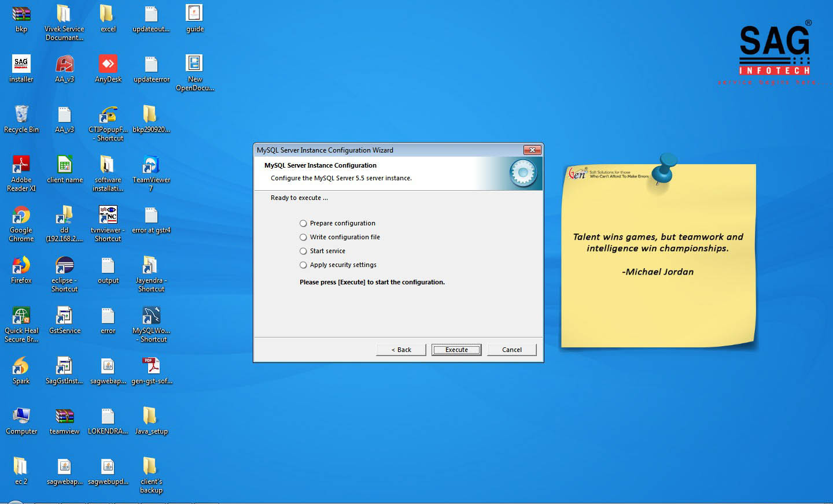Select the eclipse shortcut icon
Image resolution: width=833 pixels, height=504 pixels.
pyautogui.click(x=64, y=266)
